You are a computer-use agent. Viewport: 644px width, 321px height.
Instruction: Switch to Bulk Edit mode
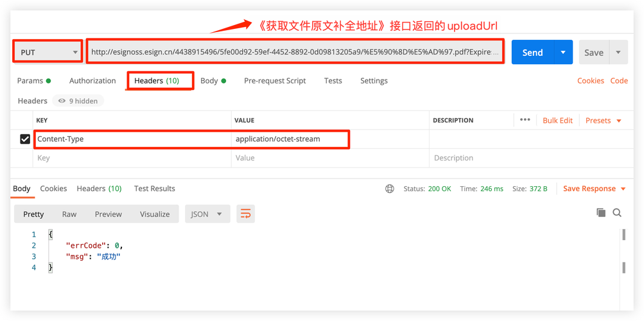(x=557, y=120)
